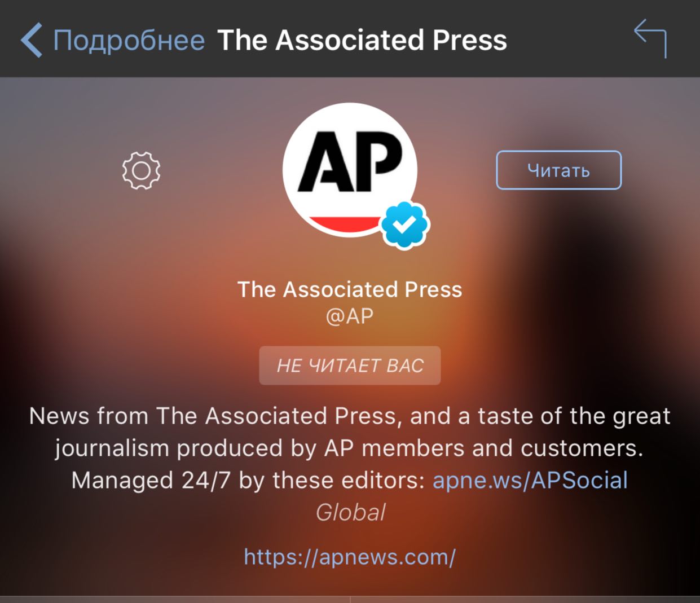Open the apne.ws/APSocial link
The height and width of the screenshot is (603, 700).
point(530,481)
